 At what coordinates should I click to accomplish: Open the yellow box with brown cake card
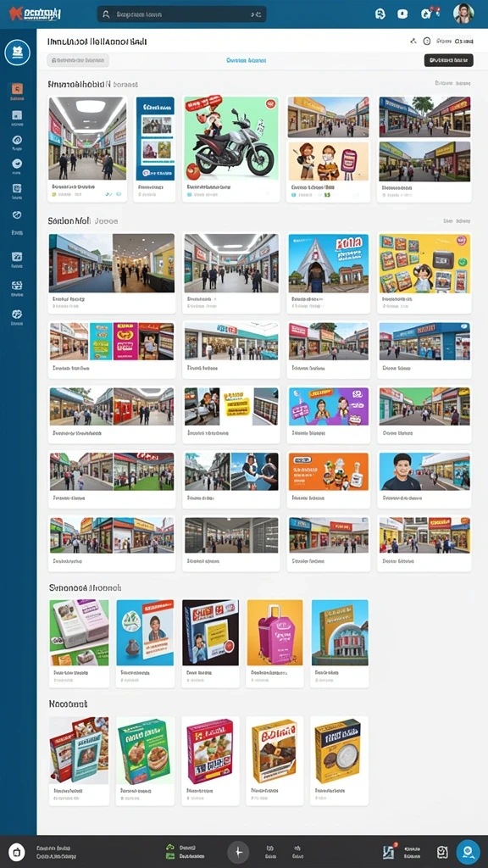tap(274, 760)
